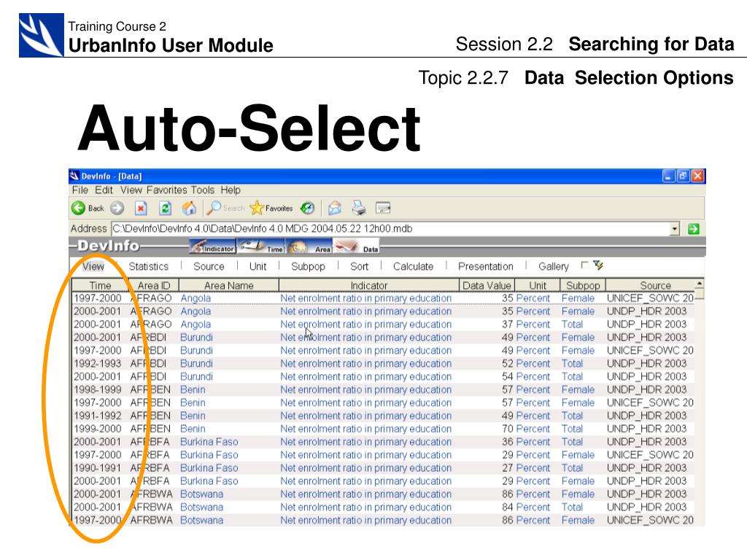Click the Stop (red X) icon
Screen dimensions: 747x560
142,209
